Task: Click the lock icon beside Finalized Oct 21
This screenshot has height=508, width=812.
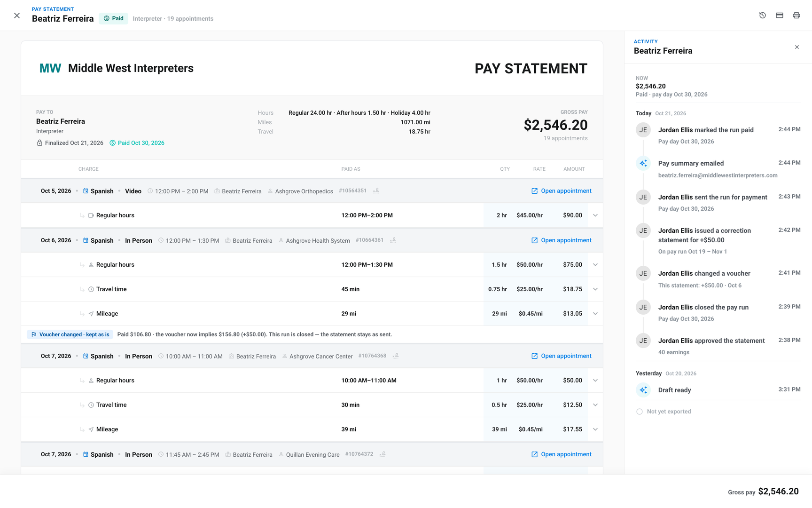Action: coord(39,143)
